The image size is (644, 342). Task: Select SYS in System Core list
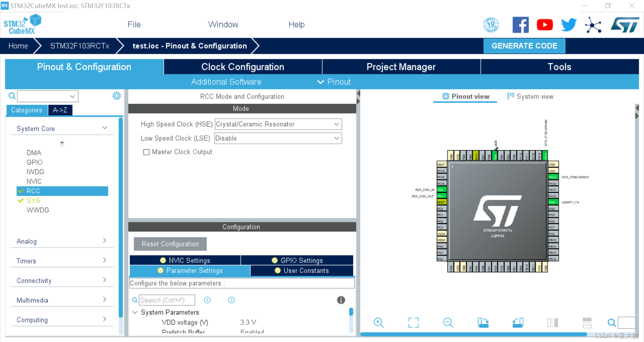tap(33, 201)
